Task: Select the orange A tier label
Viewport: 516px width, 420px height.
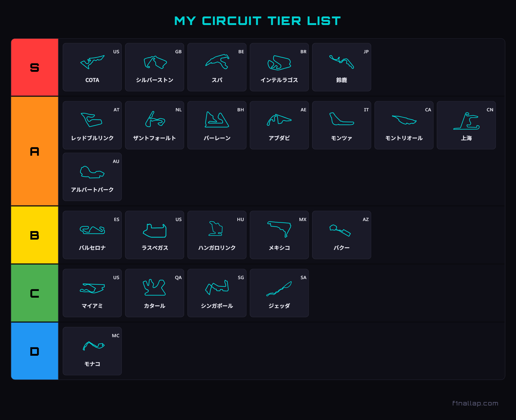Action: tap(35, 151)
